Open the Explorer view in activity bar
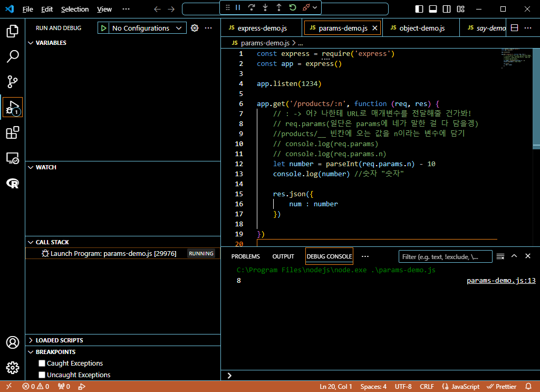This screenshot has width=540, height=392. pyautogui.click(x=13, y=31)
